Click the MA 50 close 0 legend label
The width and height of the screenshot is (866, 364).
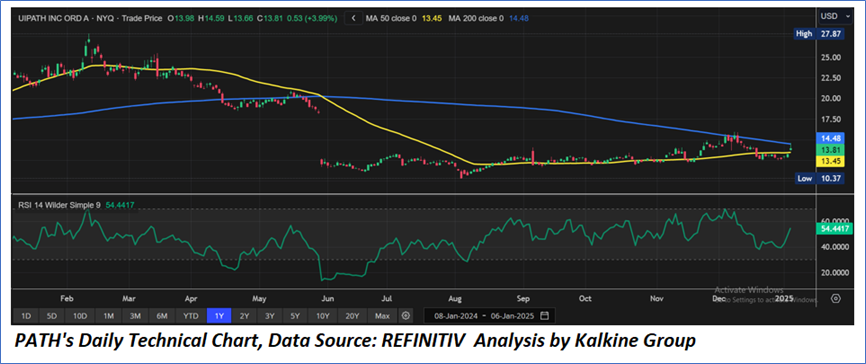pos(391,18)
